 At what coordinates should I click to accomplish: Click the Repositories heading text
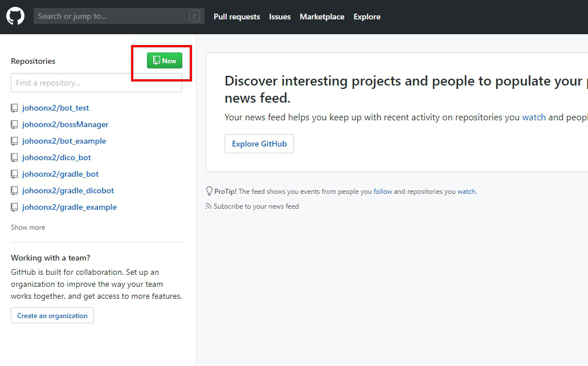coord(33,61)
